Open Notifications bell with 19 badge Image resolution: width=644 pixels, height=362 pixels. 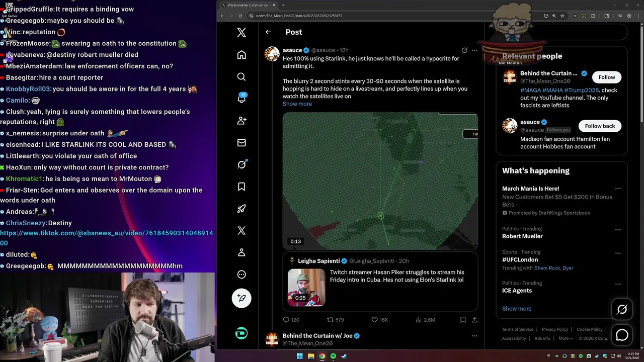coord(242,99)
